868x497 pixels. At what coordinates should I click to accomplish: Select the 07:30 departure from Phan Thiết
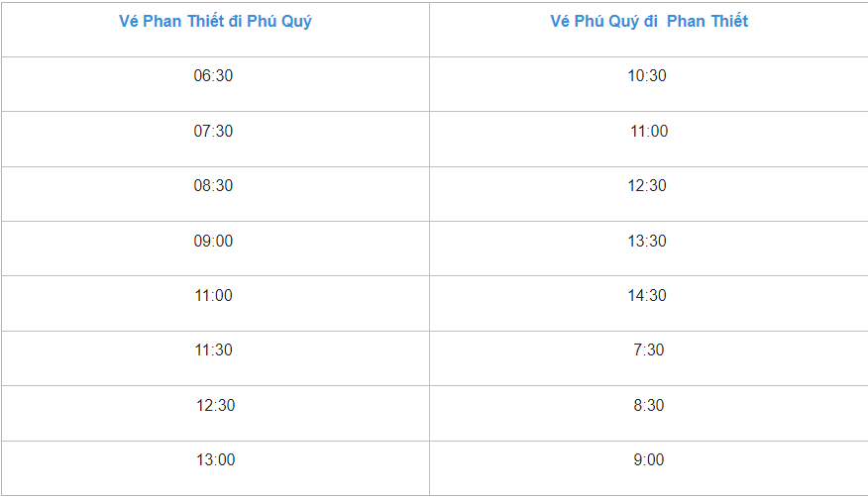point(213,131)
